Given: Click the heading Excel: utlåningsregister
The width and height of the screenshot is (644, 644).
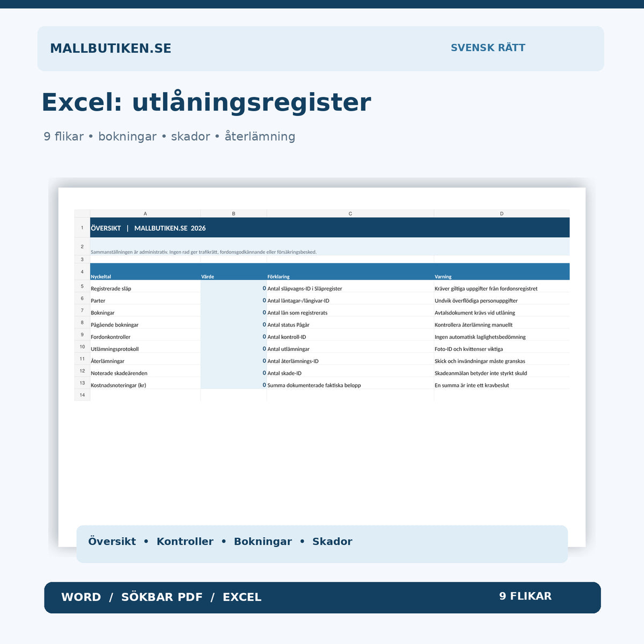Looking at the screenshot, I should (206, 102).
